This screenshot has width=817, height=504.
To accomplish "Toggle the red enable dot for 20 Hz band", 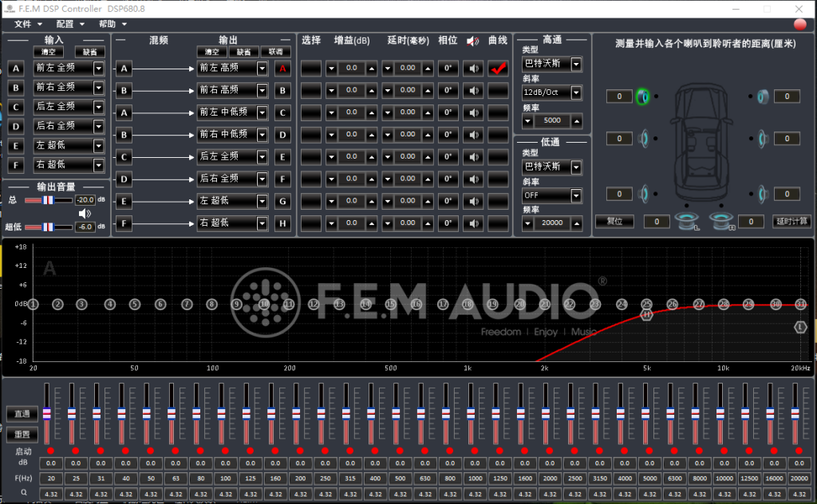I will click(50, 451).
